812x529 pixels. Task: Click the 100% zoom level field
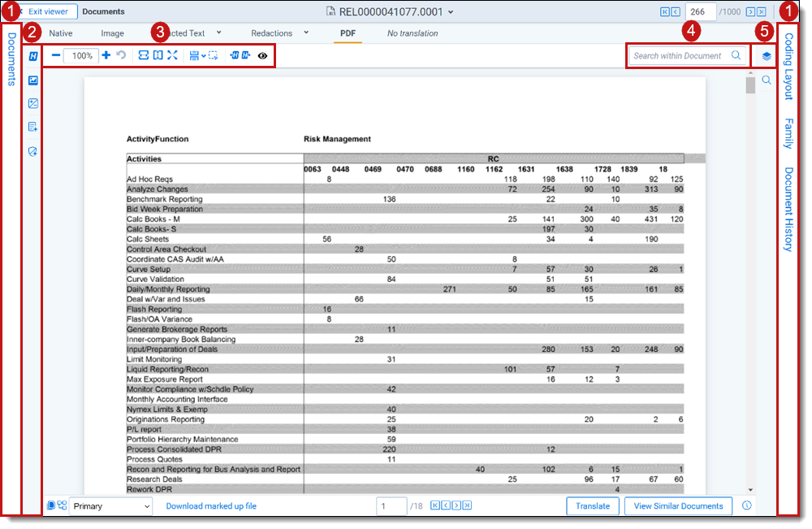[82, 55]
